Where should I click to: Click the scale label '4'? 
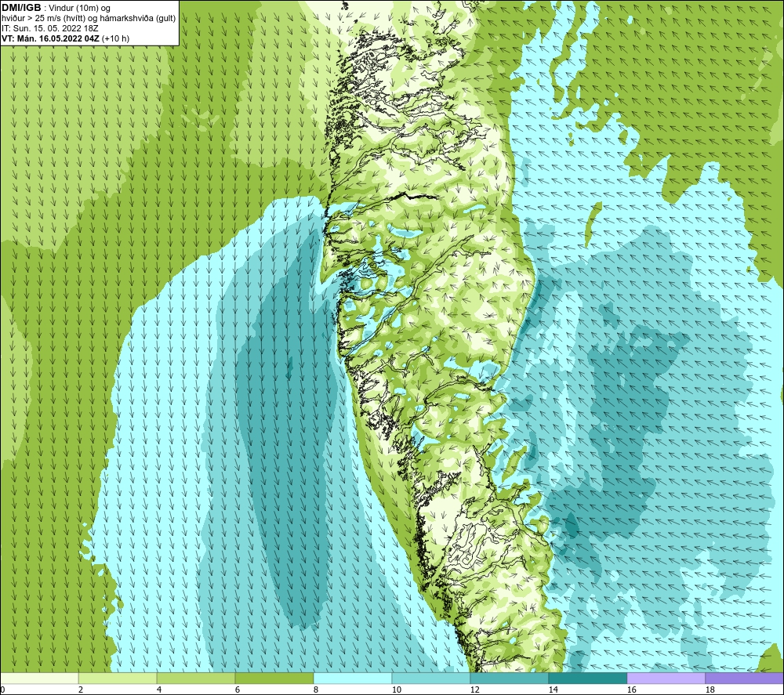[x=159, y=690]
